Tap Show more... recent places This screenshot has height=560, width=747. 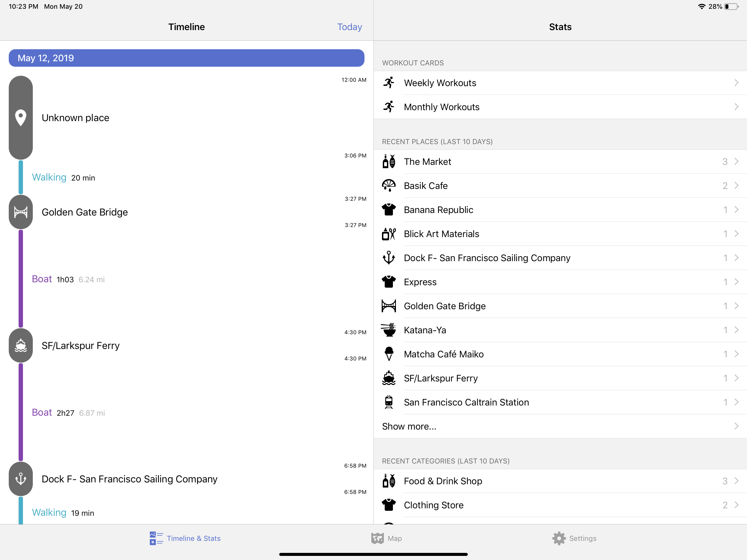coord(560,426)
